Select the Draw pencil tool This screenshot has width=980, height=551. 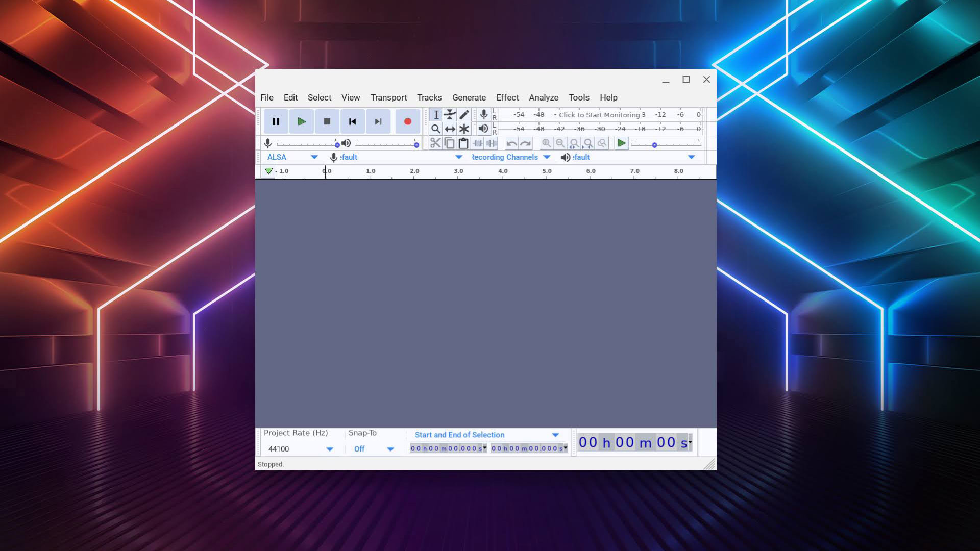tap(464, 114)
